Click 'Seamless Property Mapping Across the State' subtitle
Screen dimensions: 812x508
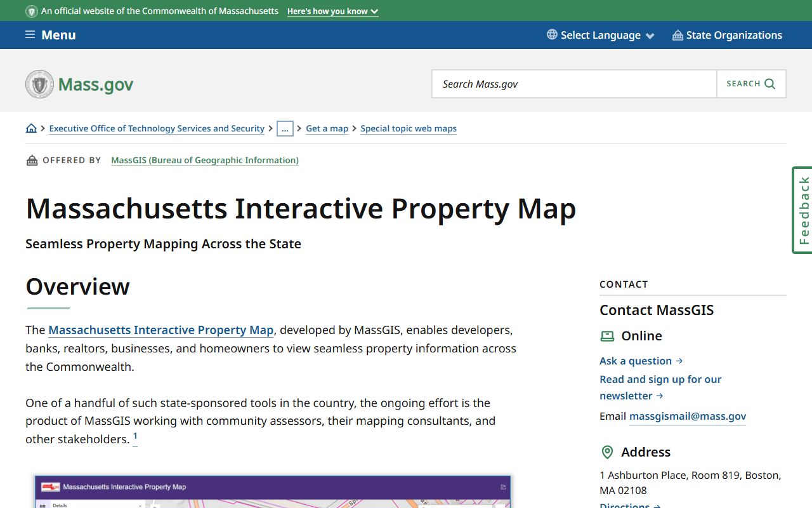[x=163, y=244]
